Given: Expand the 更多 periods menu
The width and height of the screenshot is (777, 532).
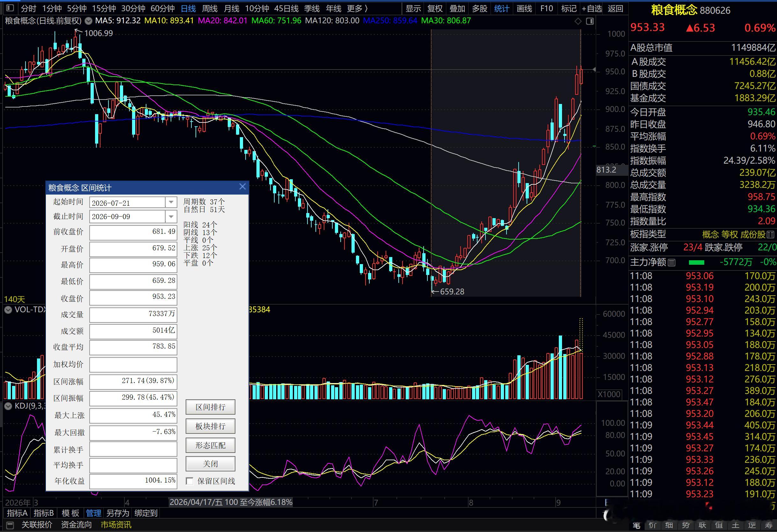Looking at the screenshot, I should point(358,8).
